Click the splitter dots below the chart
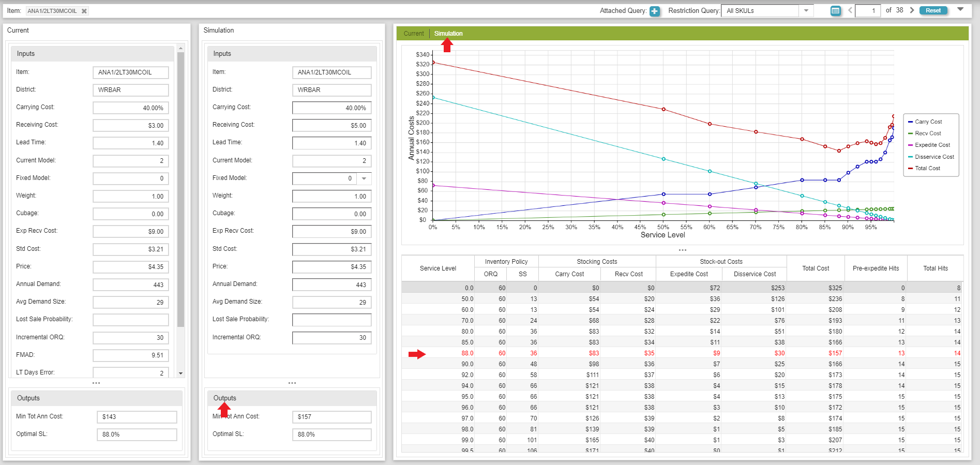Viewport: 980px width, 465px height. pyautogui.click(x=682, y=250)
